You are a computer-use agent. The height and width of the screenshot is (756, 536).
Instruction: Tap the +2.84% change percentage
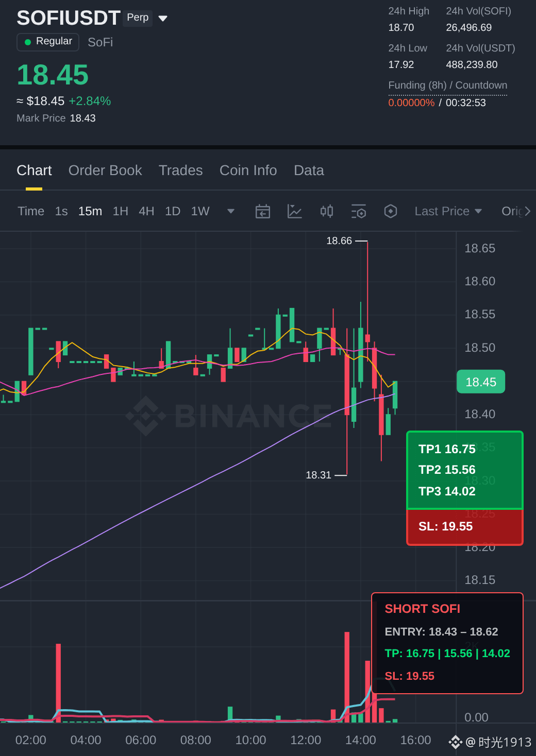click(x=90, y=101)
